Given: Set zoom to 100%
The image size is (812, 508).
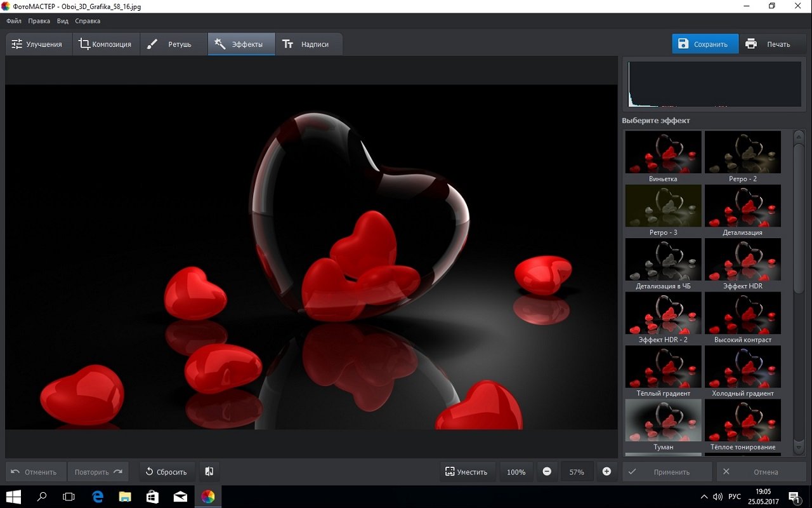Looking at the screenshot, I should [x=516, y=472].
